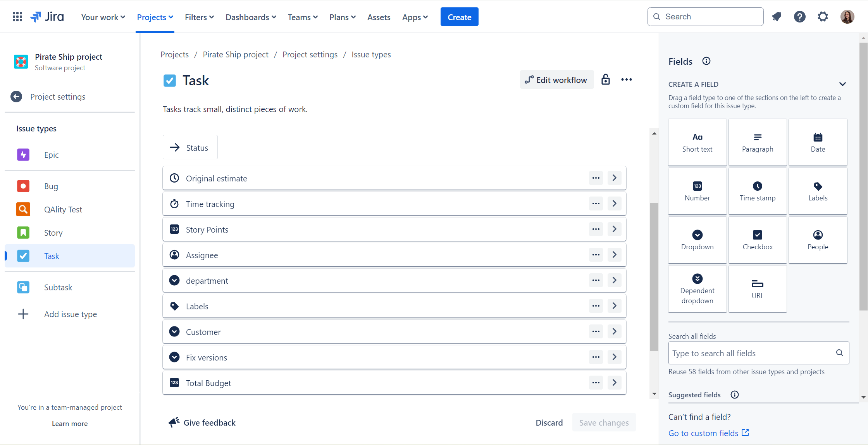Expand the Customer field row
The image size is (868, 445).
point(615,331)
